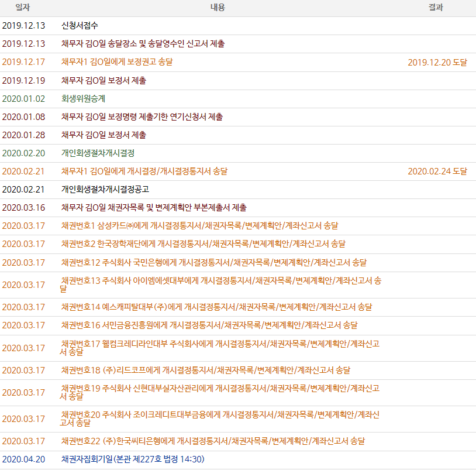476x470 pixels.
Task: Open the 채무자1 김O일에게 보정권고 송달 entry
Action: pos(117,62)
